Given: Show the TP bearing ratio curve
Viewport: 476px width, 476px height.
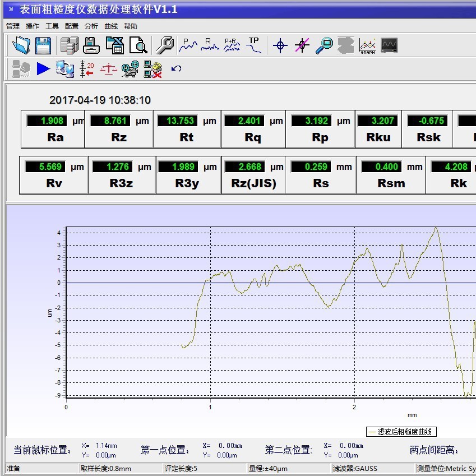Looking at the screenshot, I should click(x=255, y=45).
